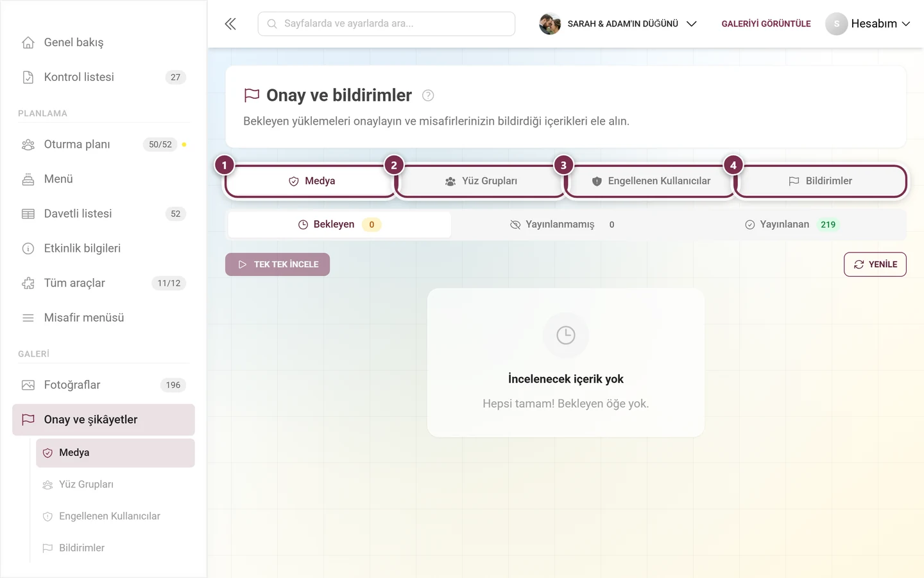Screen dimensions: 924x578
Task: Select Bildirimler sidebar sub-item
Action: pyautogui.click(x=116, y=548)
